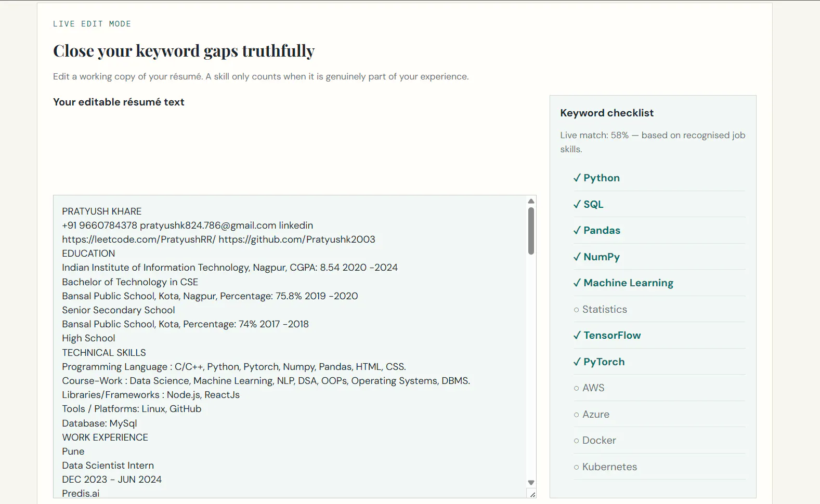The image size is (820, 504).
Task: Click the 'Database: MySql' line
Action: tap(100, 423)
